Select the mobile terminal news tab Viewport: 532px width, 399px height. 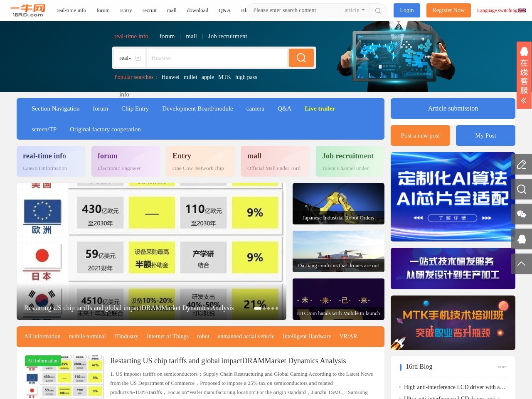pos(87,336)
